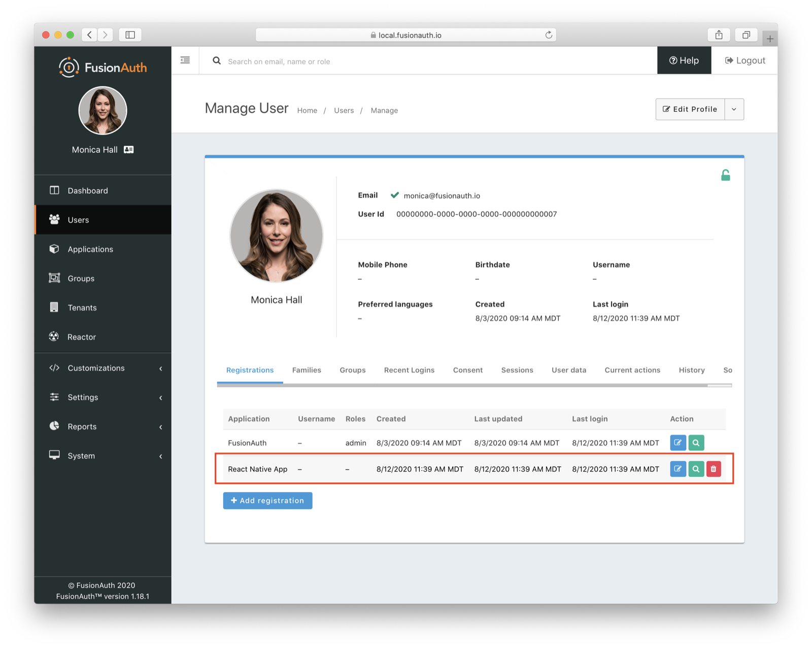Viewport: 812px width, 649px height.
Task: Reload the page with refresh icon
Action: pyautogui.click(x=549, y=35)
